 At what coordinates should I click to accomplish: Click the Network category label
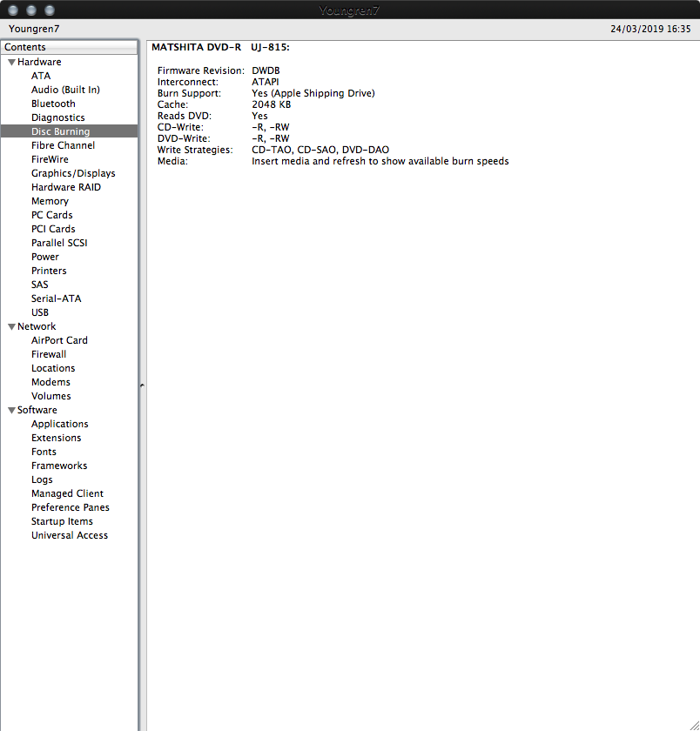pyautogui.click(x=37, y=327)
